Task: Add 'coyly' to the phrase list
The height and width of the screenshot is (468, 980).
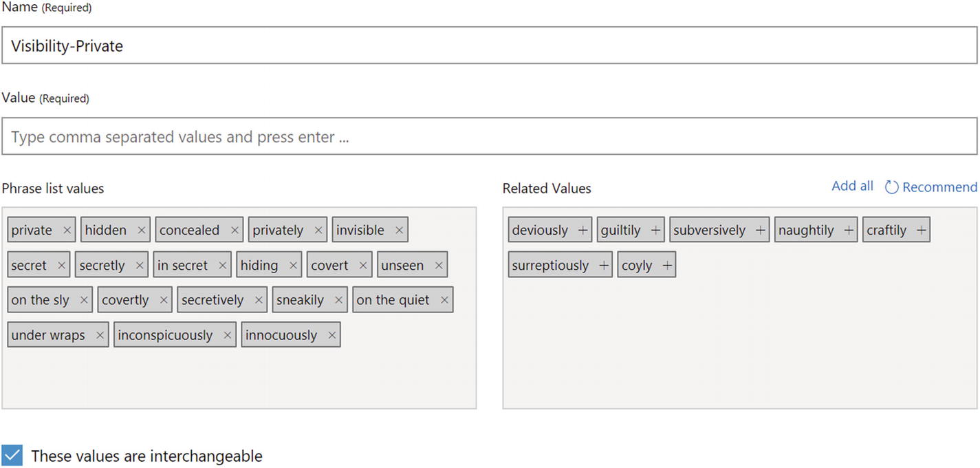Action: click(666, 266)
